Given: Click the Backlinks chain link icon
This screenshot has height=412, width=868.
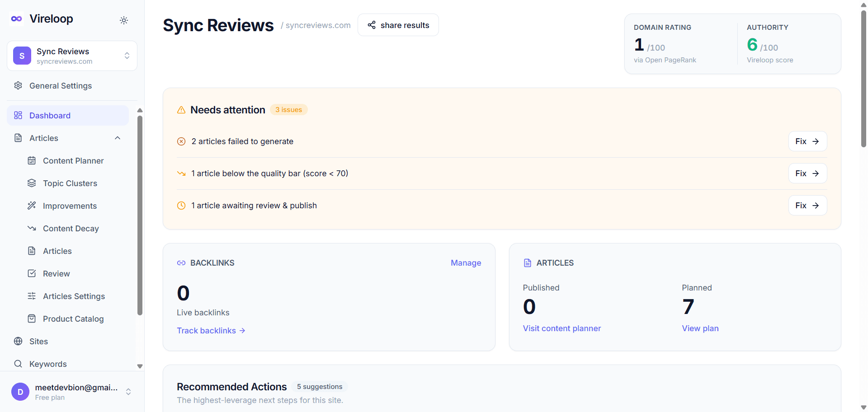Looking at the screenshot, I should 181,263.
